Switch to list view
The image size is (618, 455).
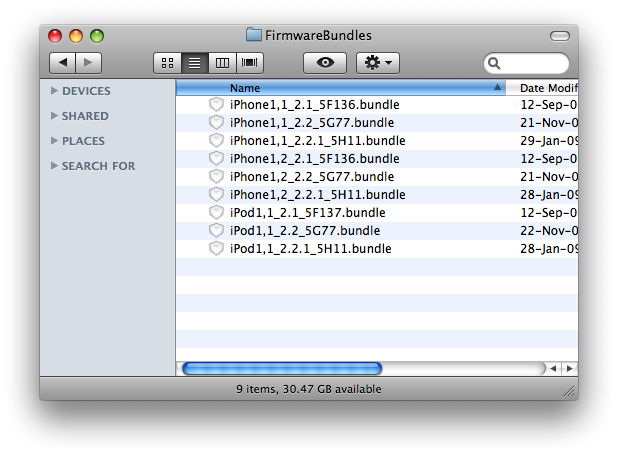pos(195,63)
